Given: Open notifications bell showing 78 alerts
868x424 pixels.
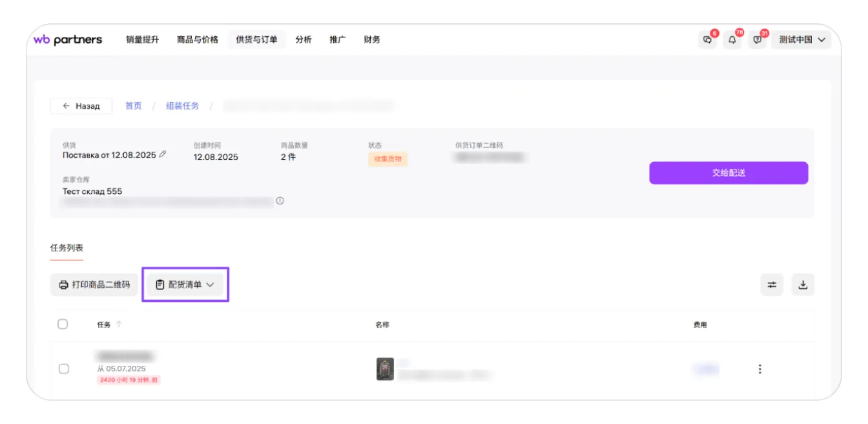Looking at the screenshot, I should [x=732, y=39].
